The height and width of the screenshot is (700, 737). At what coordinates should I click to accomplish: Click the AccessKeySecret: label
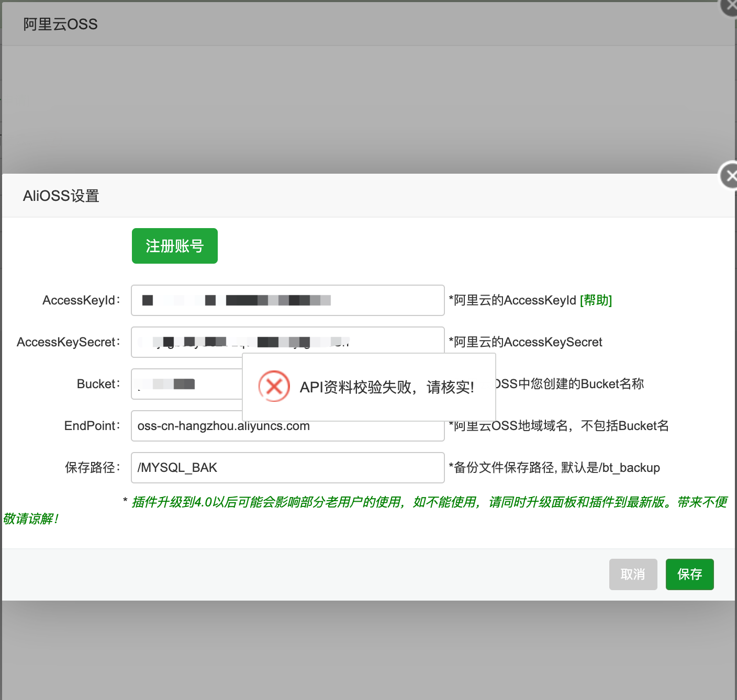(69, 342)
